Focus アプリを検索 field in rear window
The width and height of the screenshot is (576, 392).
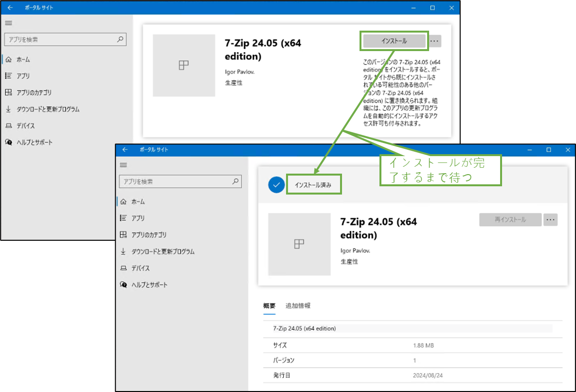coord(65,39)
